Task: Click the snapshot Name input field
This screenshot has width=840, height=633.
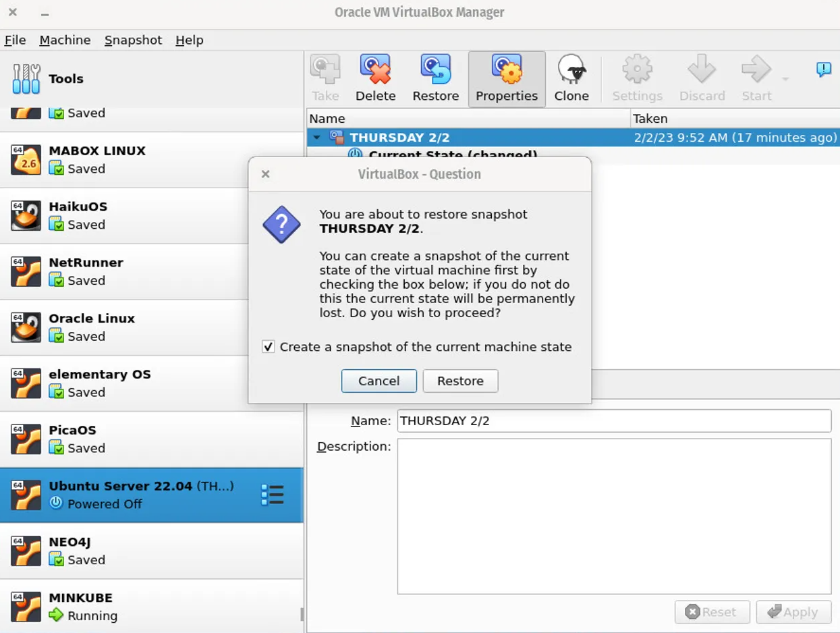Action: (614, 420)
